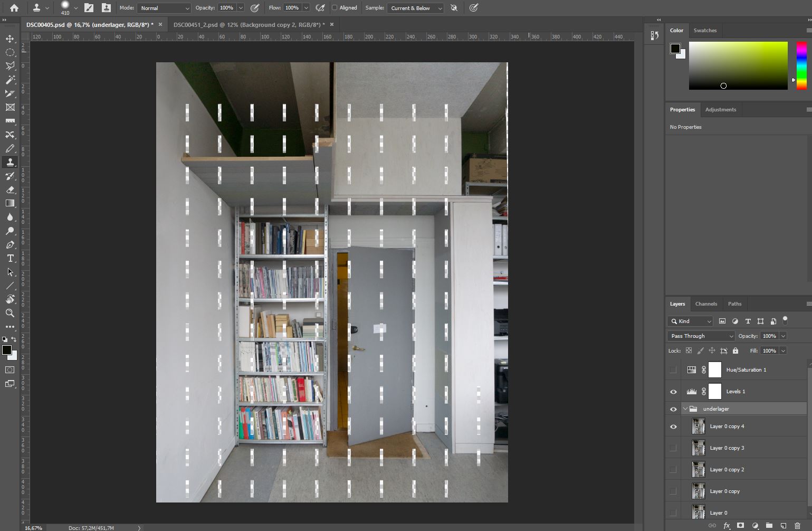Show the Hue/Saturation 1 layer
The width and height of the screenshot is (812, 531).
(x=673, y=369)
